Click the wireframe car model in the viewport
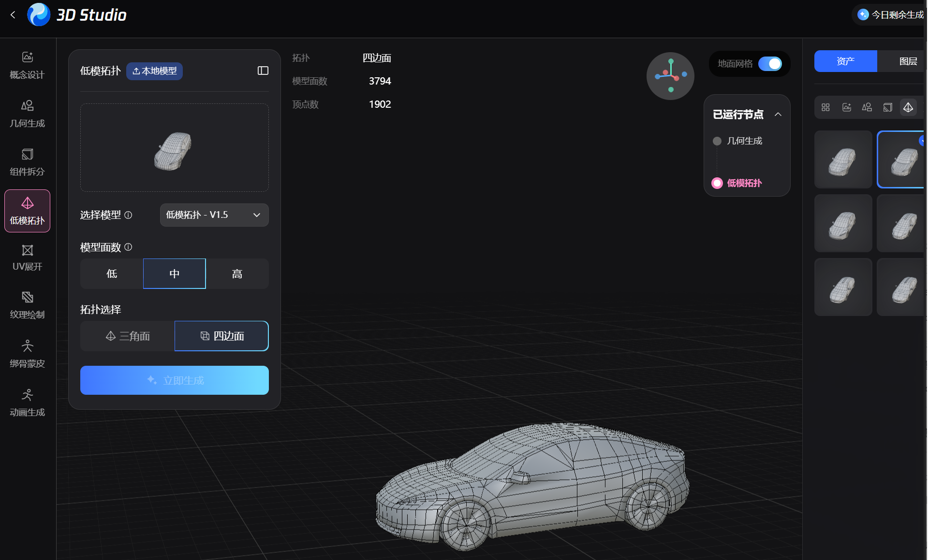The height and width of the screenshot is (560, 928). click(532, 487)
